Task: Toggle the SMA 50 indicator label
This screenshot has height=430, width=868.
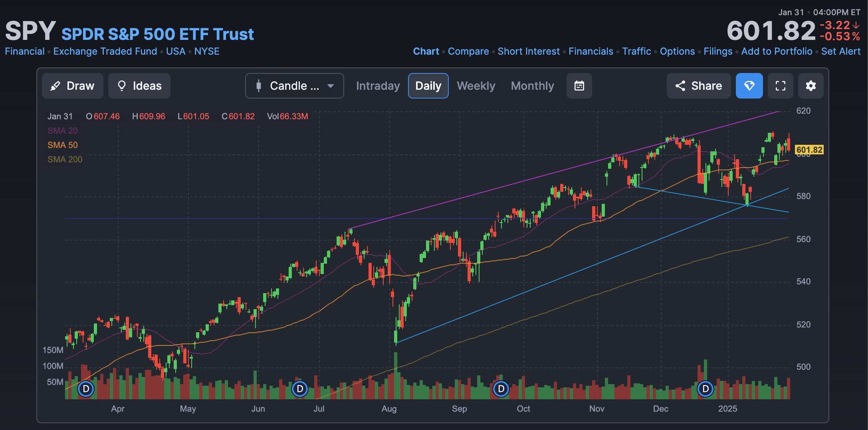Action: (63, 145)
